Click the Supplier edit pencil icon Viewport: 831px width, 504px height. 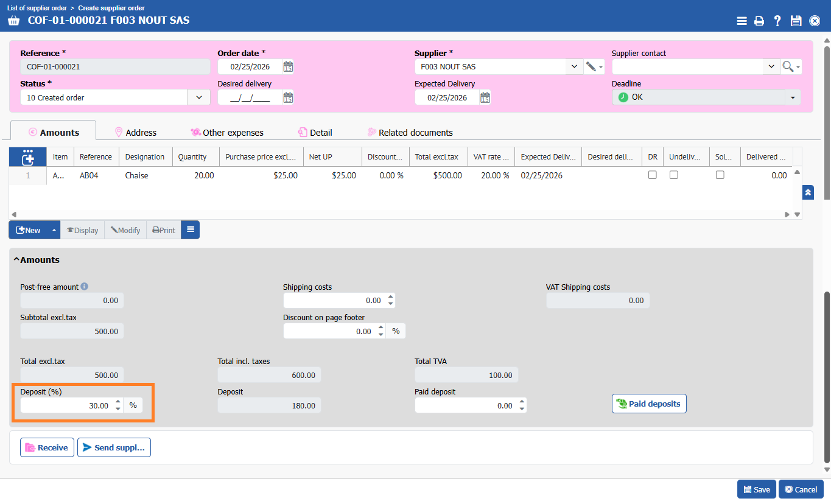pos(591,66)
